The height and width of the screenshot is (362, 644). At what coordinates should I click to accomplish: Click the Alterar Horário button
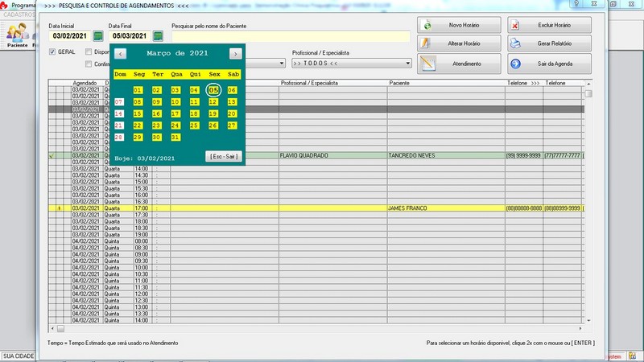459,43
